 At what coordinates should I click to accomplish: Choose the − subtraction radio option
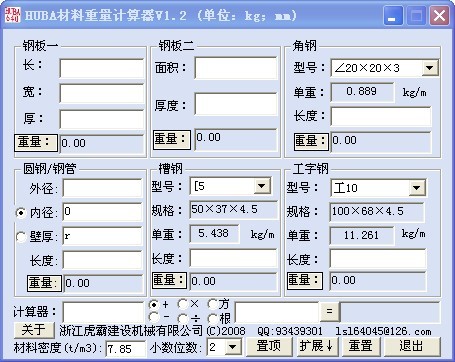[154, 316]
